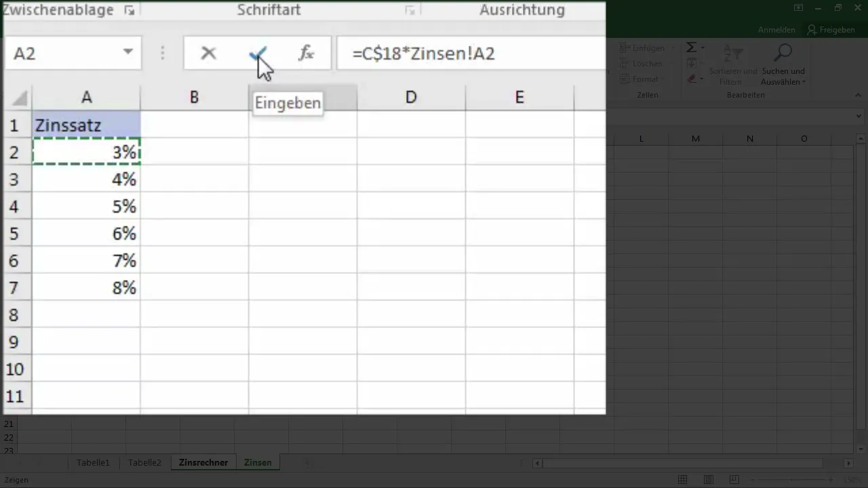Click the AutoSum sigma icon

[691, 47]
